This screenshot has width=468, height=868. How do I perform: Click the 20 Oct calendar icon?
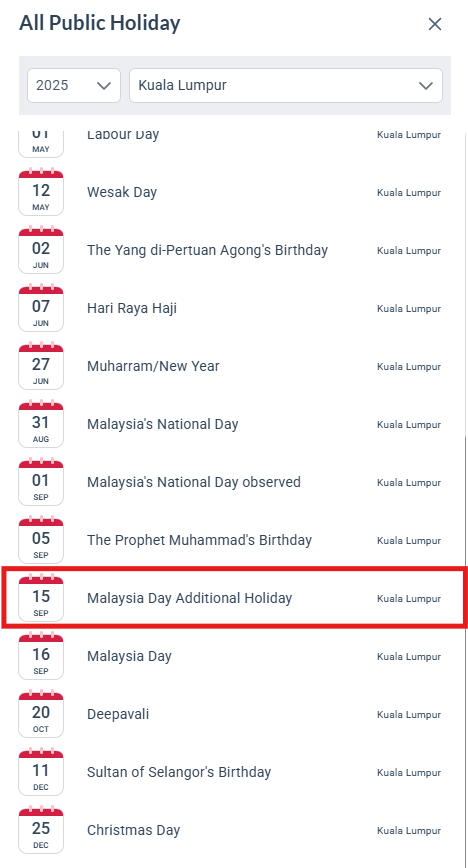[x=41, y=715]
